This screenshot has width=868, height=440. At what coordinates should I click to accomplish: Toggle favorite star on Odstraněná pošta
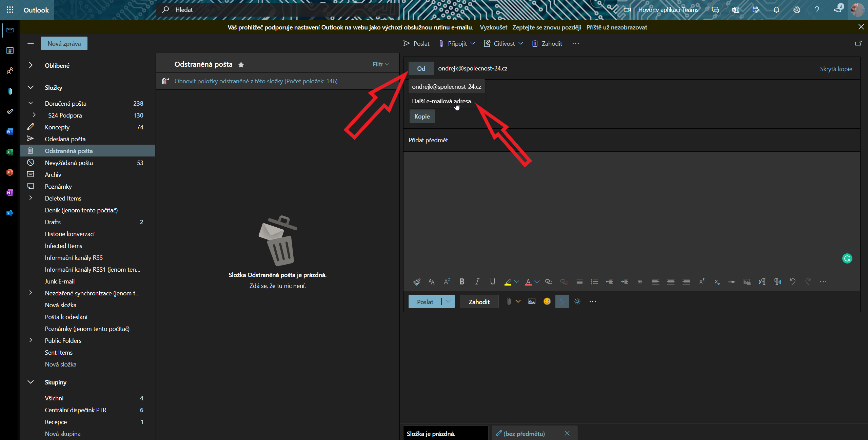tap(241, 64)
